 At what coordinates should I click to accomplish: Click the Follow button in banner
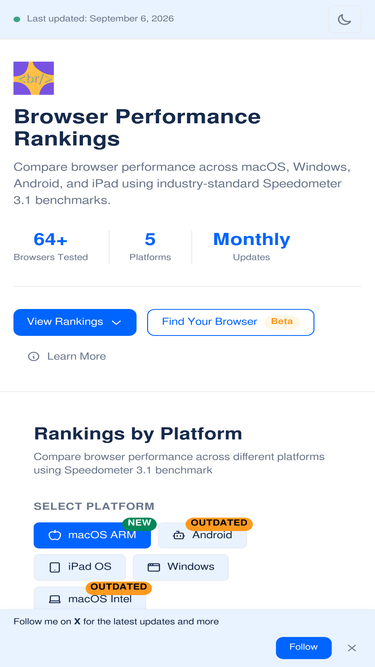(304, 647)
